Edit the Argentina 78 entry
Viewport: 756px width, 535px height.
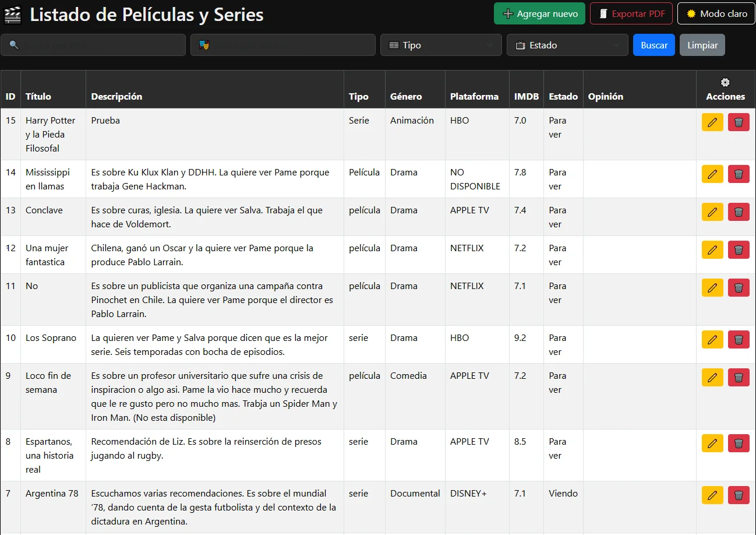click(712, 495)
